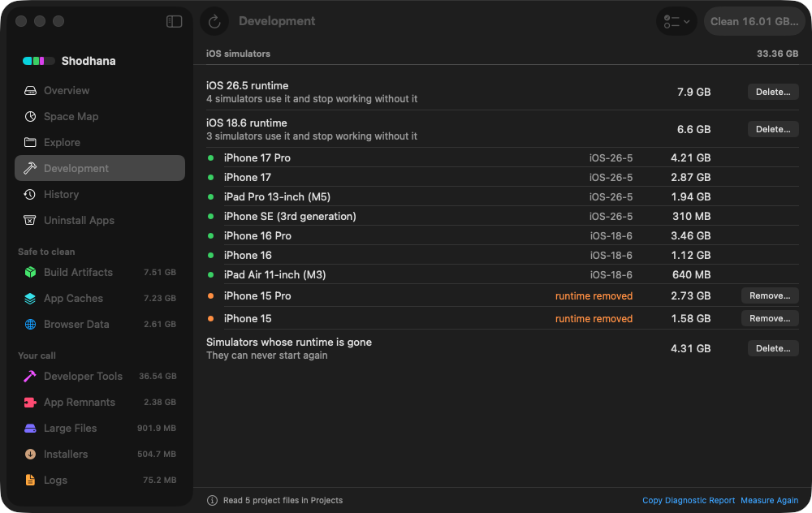Click the Browser Data globe icon
Screen dimensions: 812x513
tap(30, 324)
